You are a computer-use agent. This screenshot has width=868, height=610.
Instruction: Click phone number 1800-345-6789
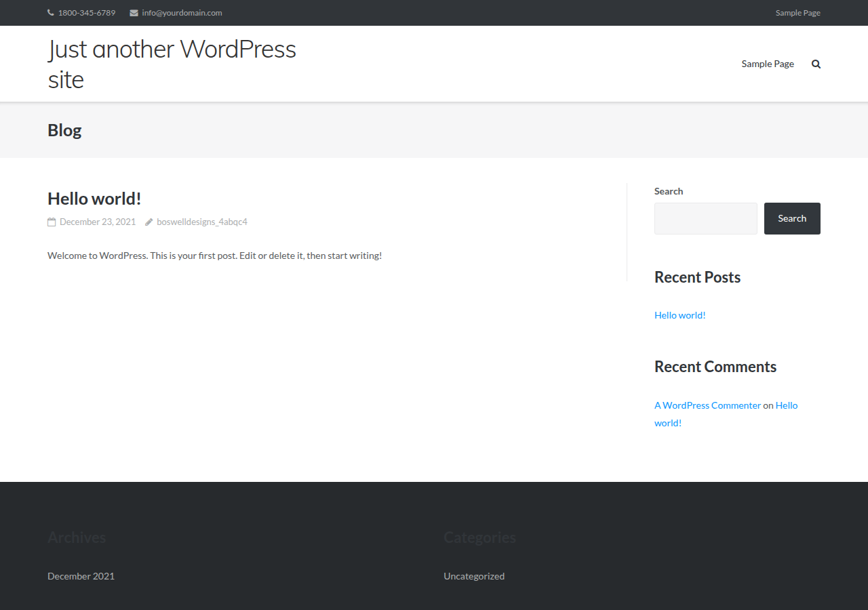(x=87, y=13)
